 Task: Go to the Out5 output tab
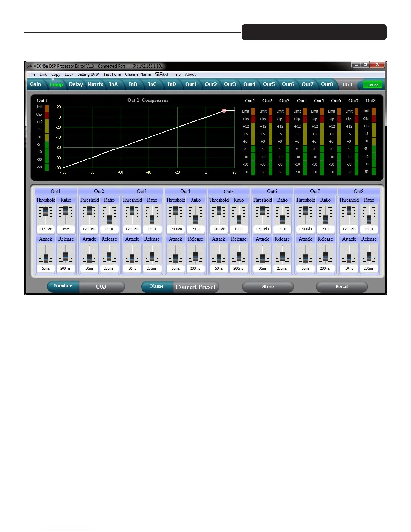pyautogui.click(x=269, y=84)
